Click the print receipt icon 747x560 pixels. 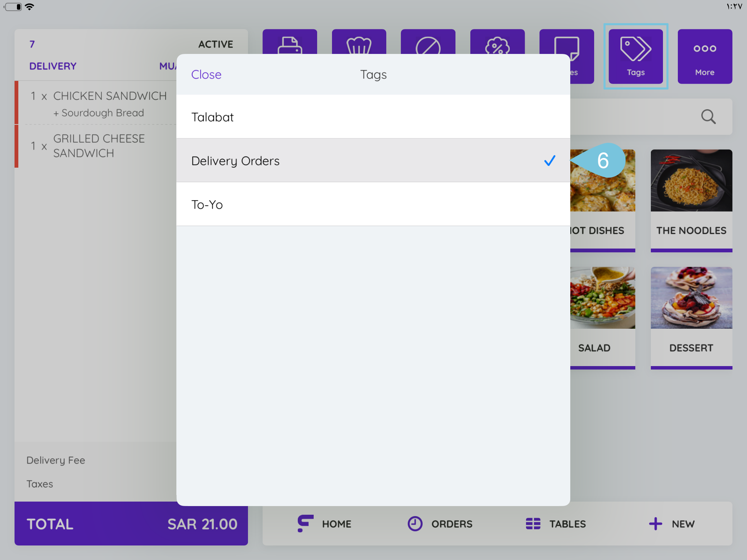[x=289, y=42]
